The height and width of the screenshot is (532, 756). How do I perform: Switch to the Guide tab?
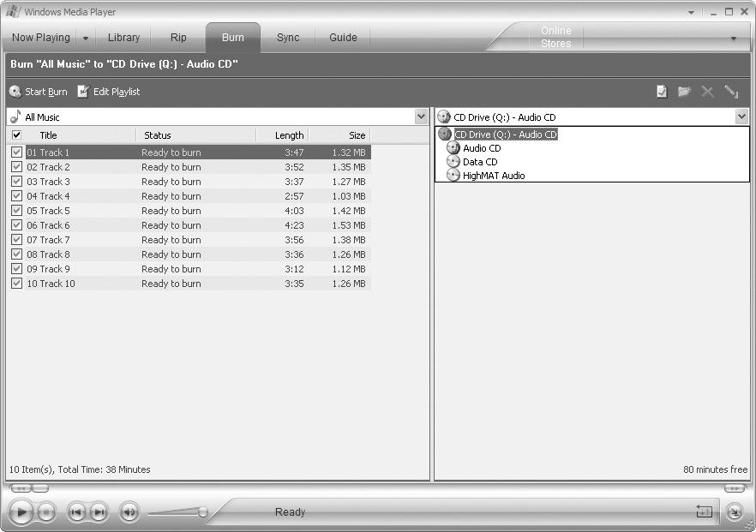pyautogui.click(x=343, y=38)
